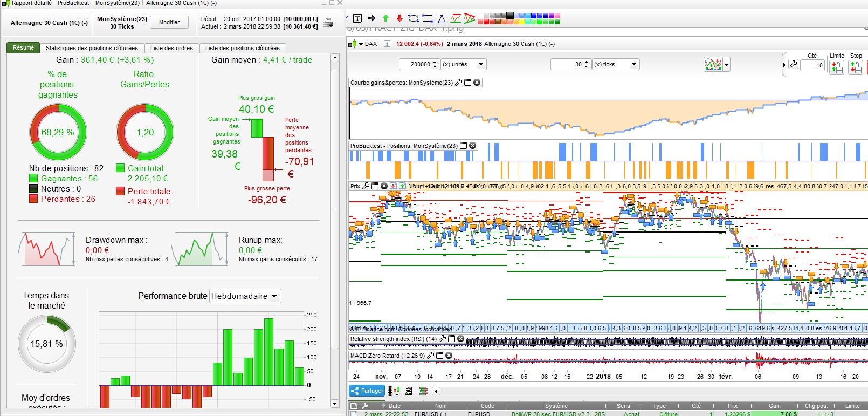Open the indicators button dropdown arrow

(727, 65)
